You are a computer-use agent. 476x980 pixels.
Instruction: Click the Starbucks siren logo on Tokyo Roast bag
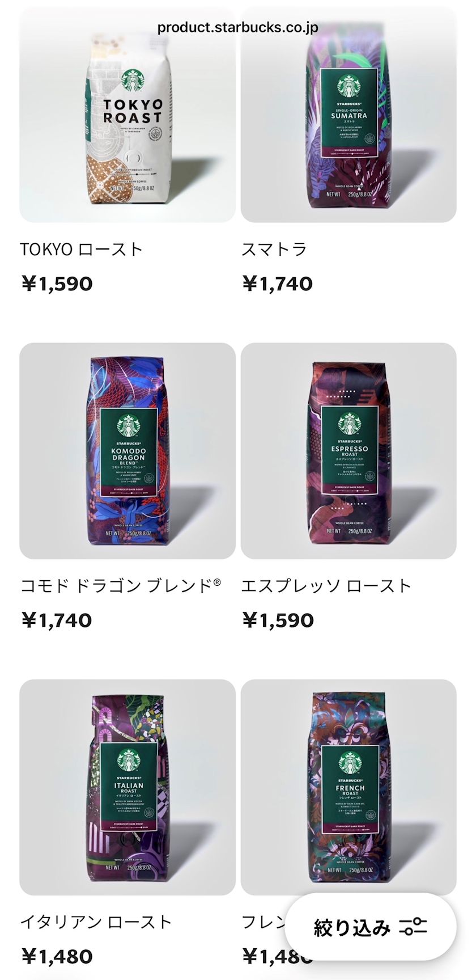tap(132, 81)
